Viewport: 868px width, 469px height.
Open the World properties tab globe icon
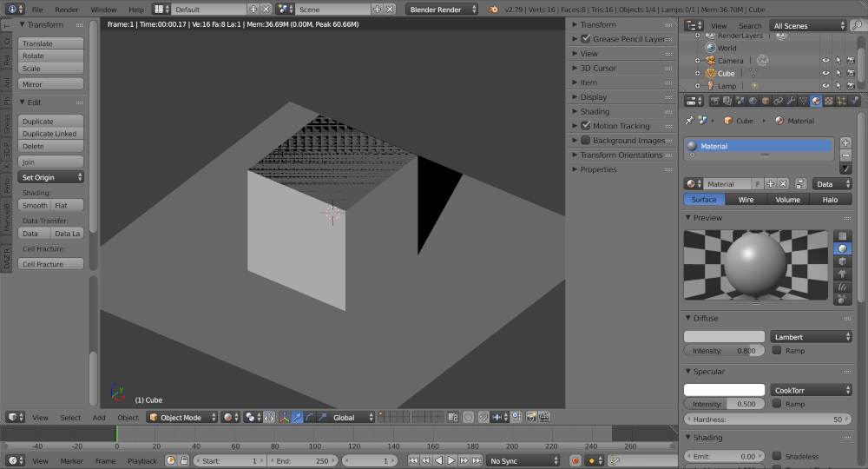tap(753, 102)
